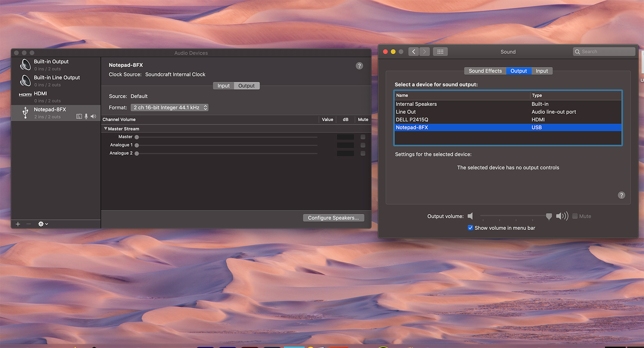The width and height of the screenshot is (644, 348).
Task: Switch to Output tab in Audio Devices
Action: (x=247, y=86)
